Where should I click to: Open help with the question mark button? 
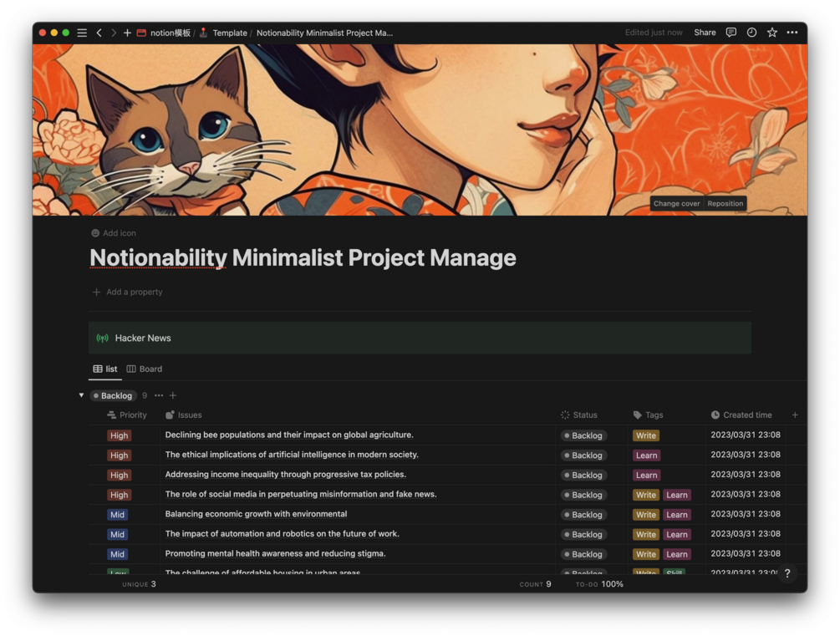coord(787,574)
